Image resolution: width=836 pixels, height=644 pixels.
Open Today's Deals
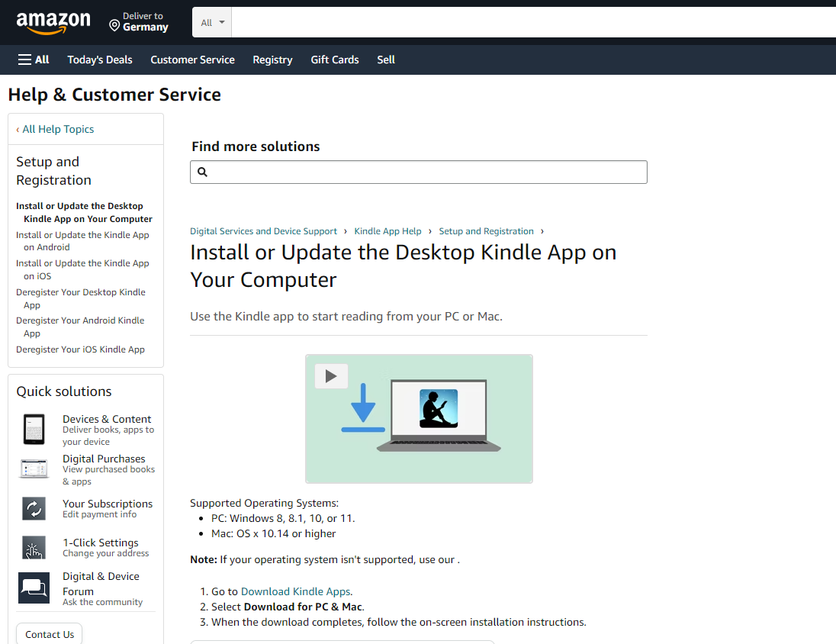99,59
